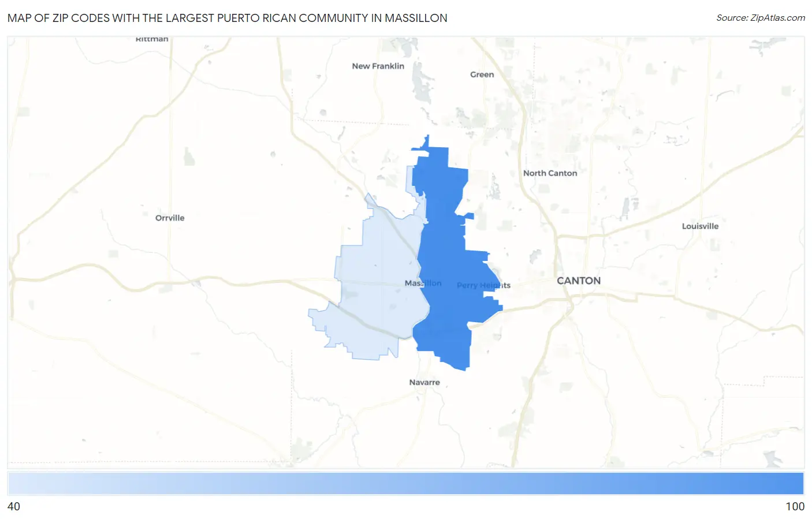Image resolution: width=812 pixels, height=519 pixels.
Task: Click the map title heading
Action: coord(228,18)
